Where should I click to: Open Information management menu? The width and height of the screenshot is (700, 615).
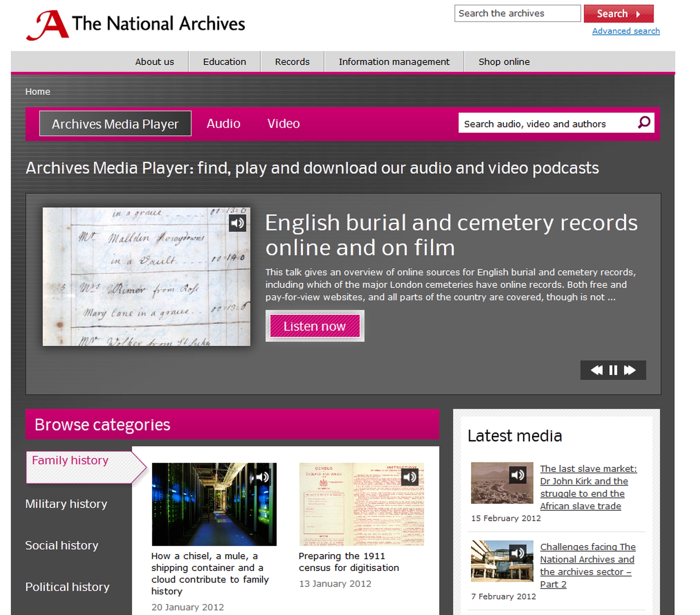tap(394, 62)
